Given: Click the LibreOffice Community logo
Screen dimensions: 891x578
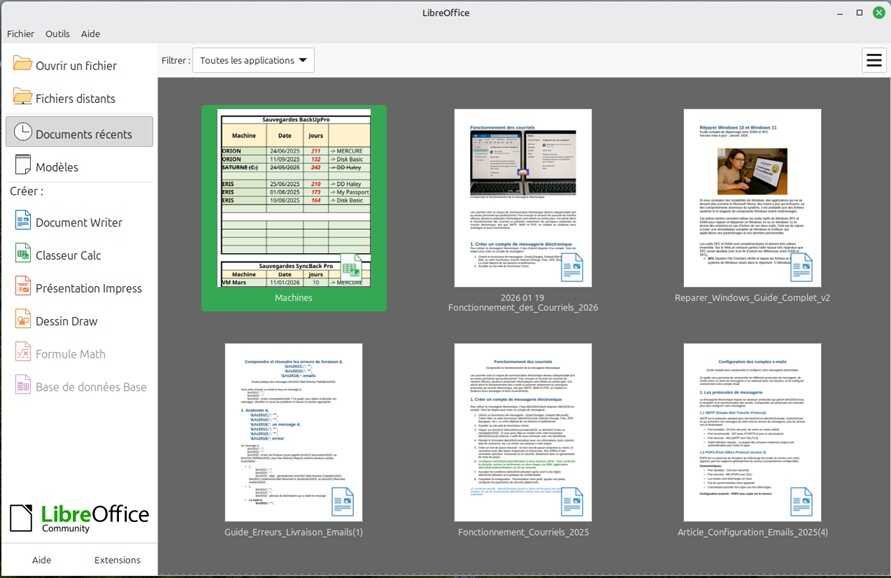Looking at the screenshot, I should point(83,514).
